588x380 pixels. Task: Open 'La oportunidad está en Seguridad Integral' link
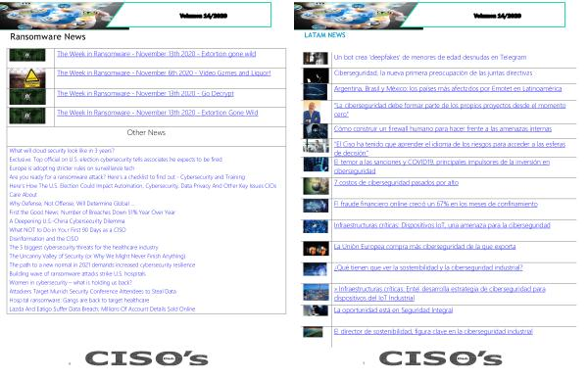[x=393, y=310]
